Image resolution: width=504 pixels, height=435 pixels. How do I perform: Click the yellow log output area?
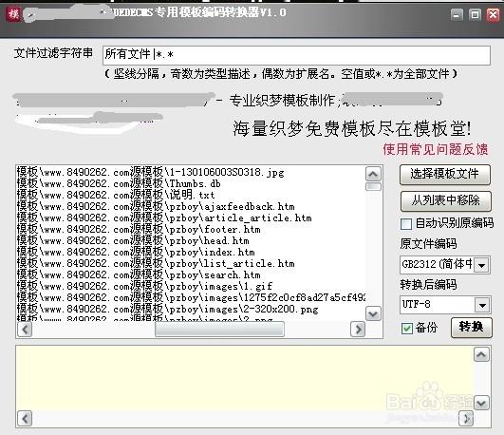coord(244,378)
